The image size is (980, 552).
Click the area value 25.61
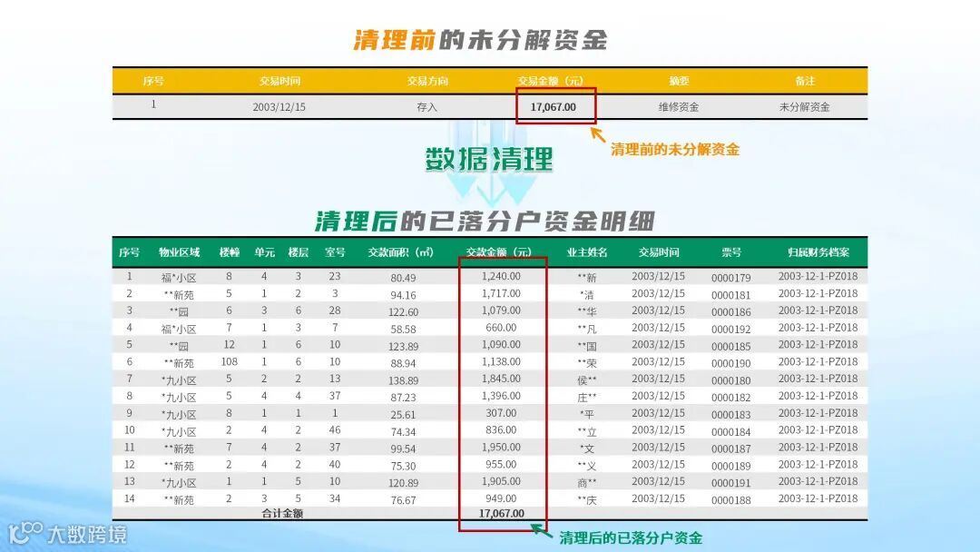[x=403, y=415]
